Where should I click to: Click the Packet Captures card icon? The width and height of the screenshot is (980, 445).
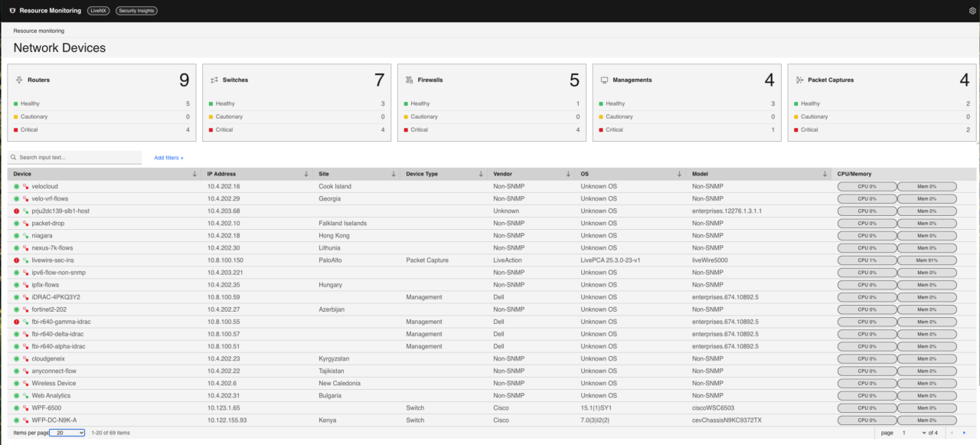(x=799, y=80)
